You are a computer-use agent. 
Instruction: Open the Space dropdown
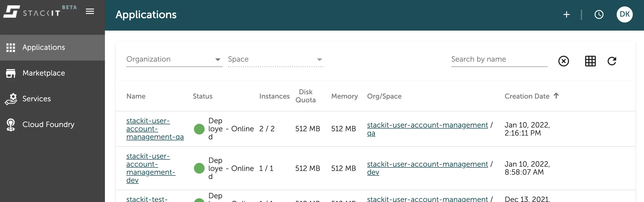point(275,59)
